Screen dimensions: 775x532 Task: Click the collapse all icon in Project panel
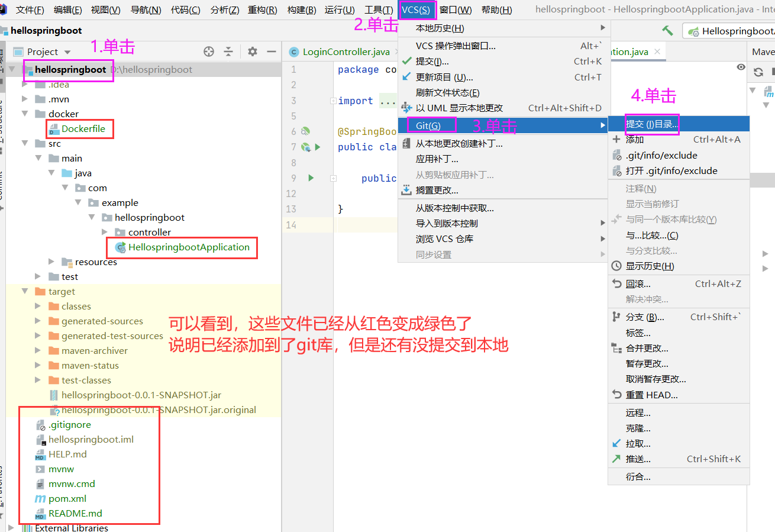click(x=228, y=51)
